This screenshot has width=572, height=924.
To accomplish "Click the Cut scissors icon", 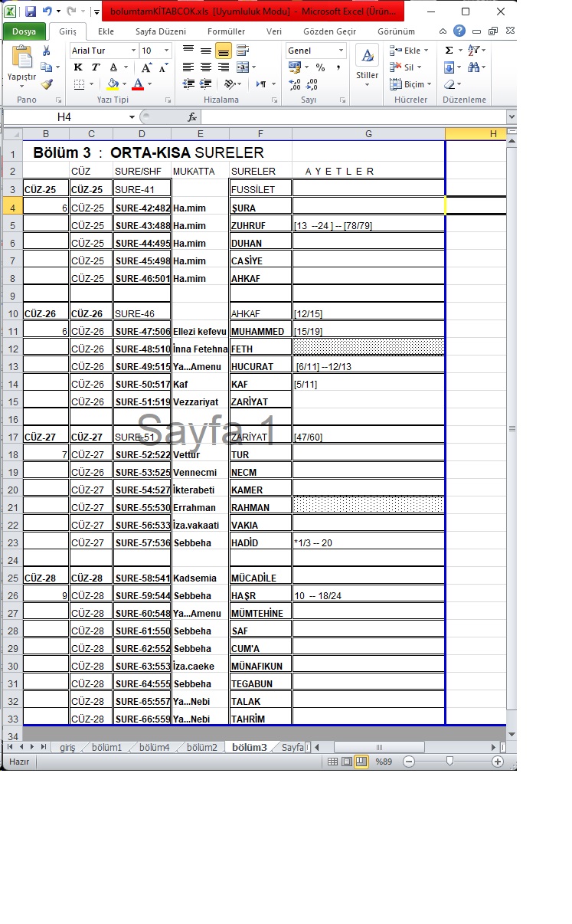I will [x=47, y=51].
